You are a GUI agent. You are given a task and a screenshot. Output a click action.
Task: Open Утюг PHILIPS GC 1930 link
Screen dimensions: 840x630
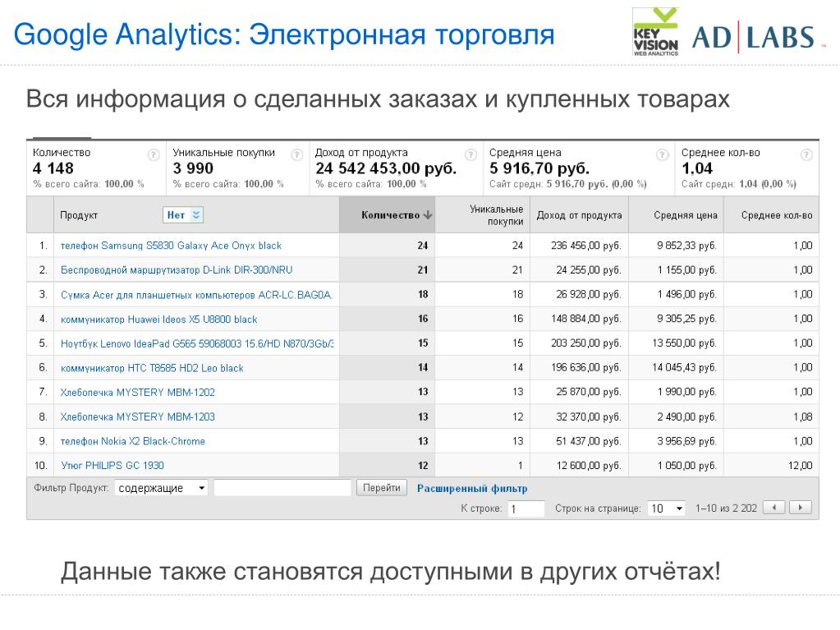112,466
